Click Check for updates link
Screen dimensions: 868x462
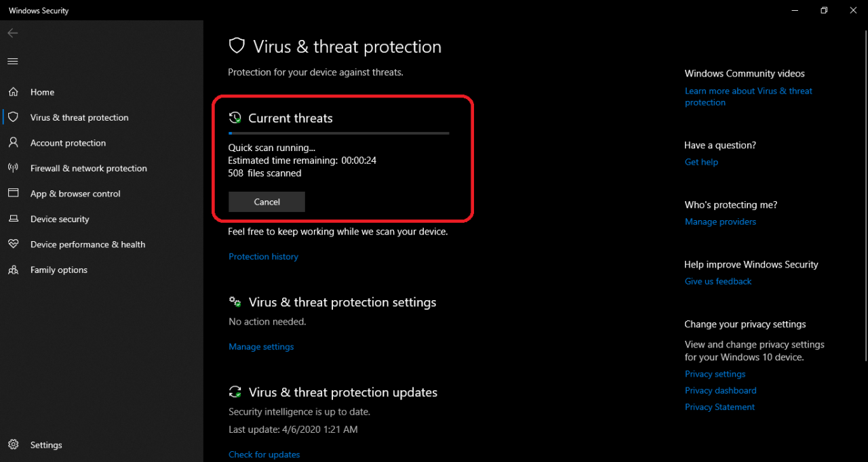pyautogui.click(x=264, y=455)
